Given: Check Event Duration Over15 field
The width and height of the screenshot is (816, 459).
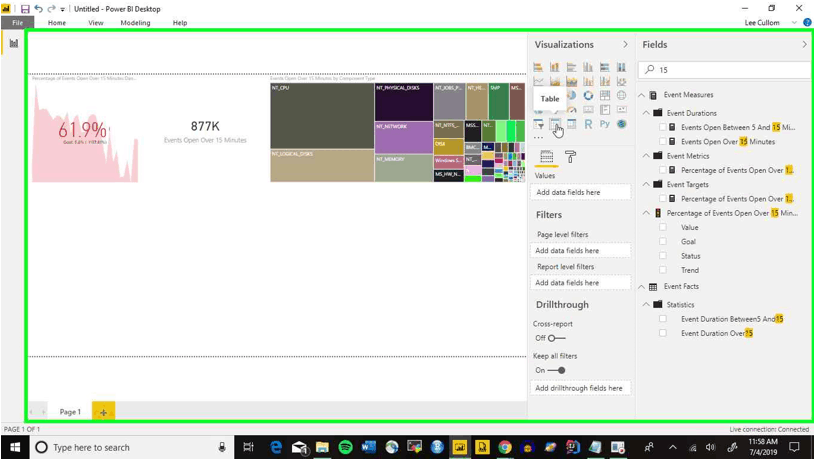Looking at the screenshot, I should [x=662, y=333].
